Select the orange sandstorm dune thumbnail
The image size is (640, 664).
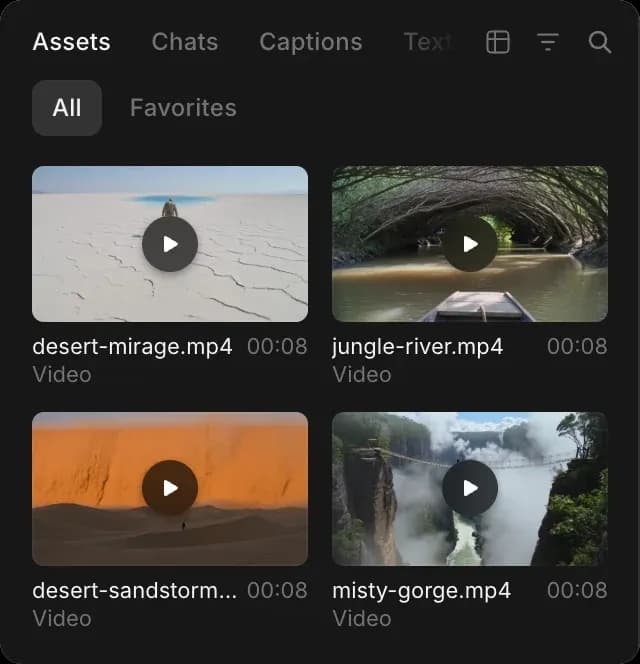170,489
